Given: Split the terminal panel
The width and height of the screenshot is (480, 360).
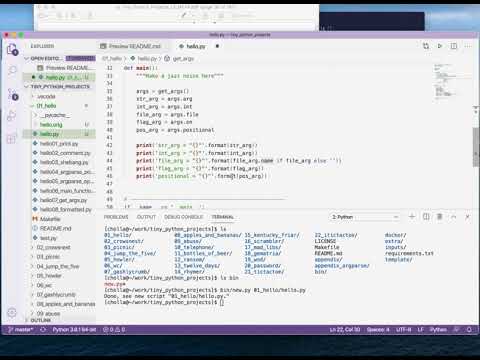Looking at the screenshot, I should [x=426, y=217].
